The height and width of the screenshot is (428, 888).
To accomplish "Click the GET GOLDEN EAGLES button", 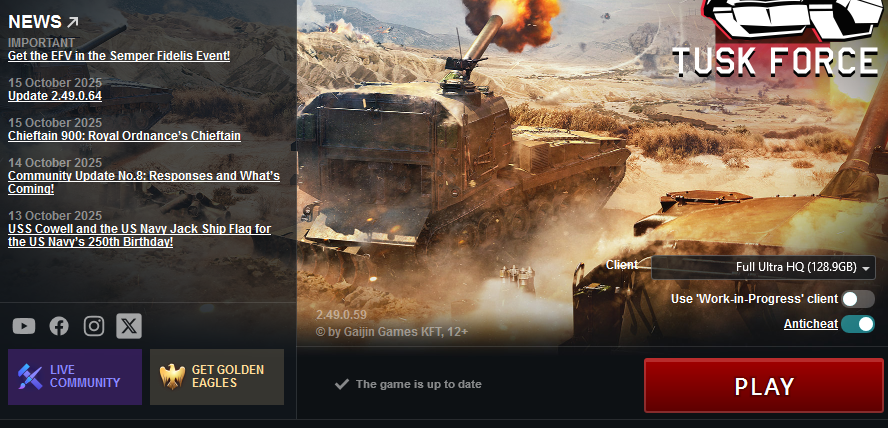I will (217, 376).
